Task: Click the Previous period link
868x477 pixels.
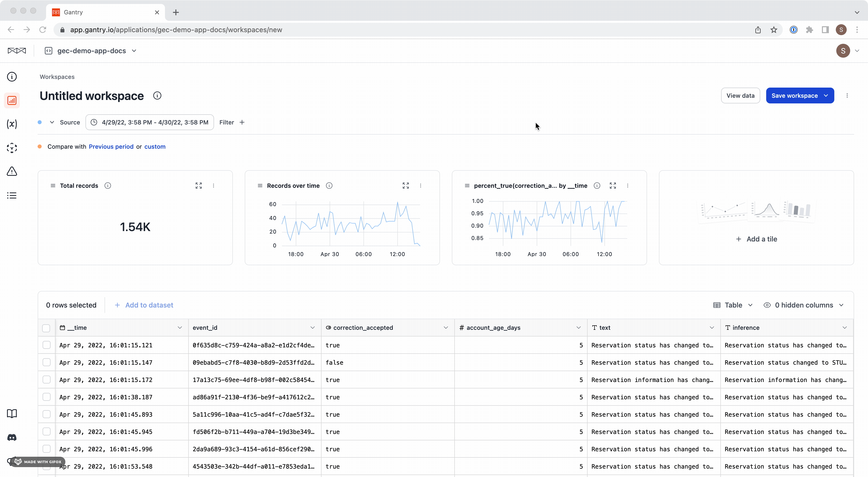Action: pyautogui.click(x=111, y=146)
